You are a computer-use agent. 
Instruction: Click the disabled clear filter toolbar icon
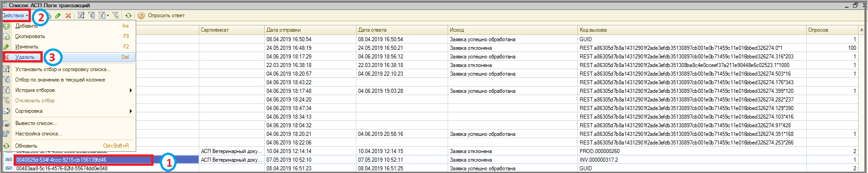pos(116,15)
